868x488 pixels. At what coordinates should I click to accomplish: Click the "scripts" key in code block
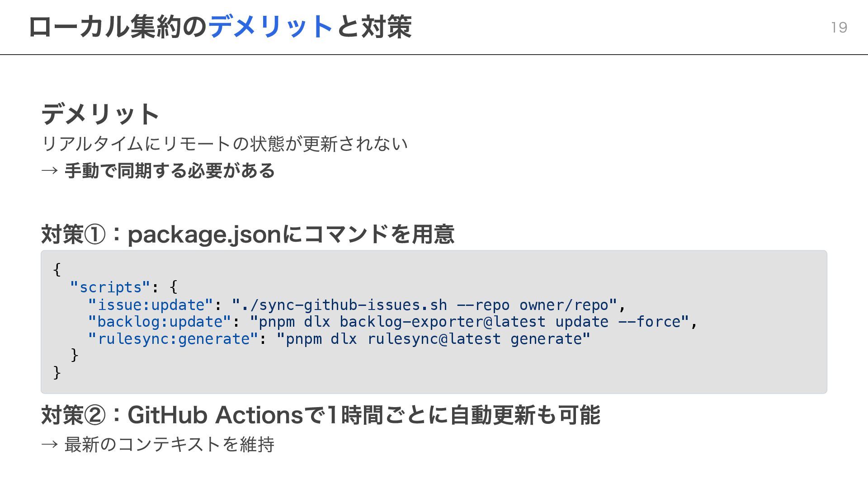coord(110,287)
